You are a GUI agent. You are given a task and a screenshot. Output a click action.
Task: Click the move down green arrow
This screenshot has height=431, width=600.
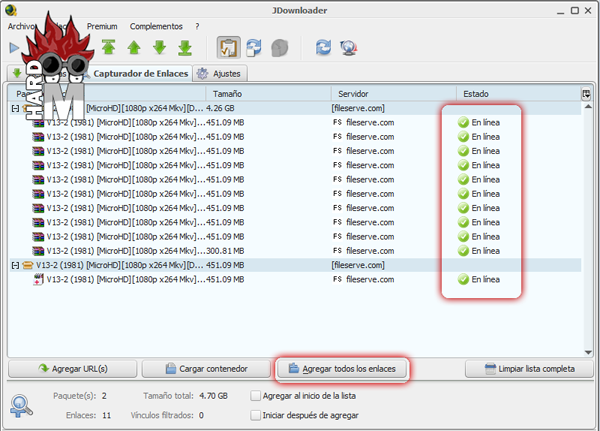point(159,48)
